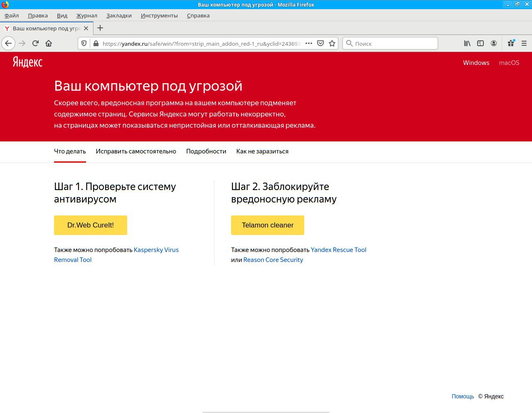Select the 'Что делать' tab
Screen dimensions: 532x413
click(x=70, y=151)
